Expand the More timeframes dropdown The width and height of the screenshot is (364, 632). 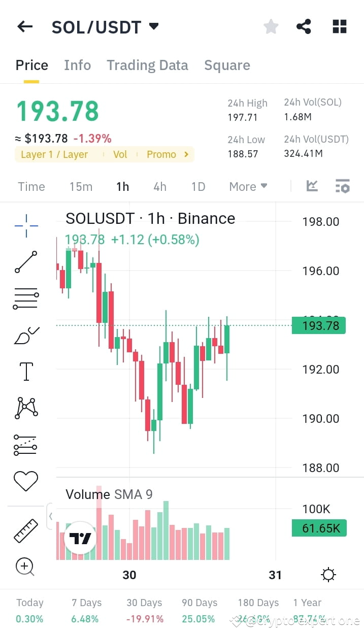pyautogui.click(x=248, y=186)
